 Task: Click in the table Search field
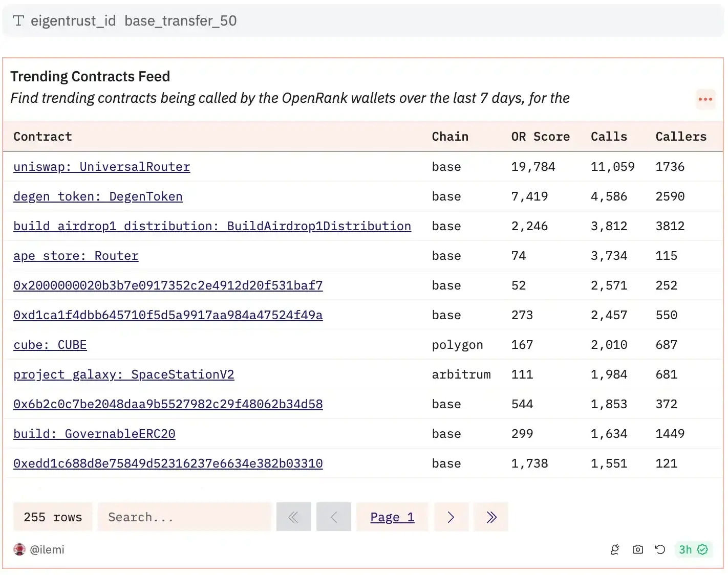pyautogui.click(x=184, y=517)
